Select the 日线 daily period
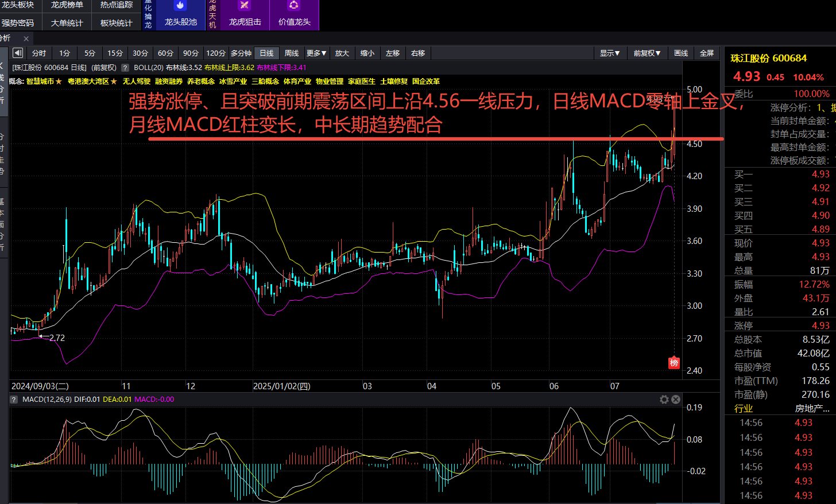836x504 pixels. coord(266,53)
